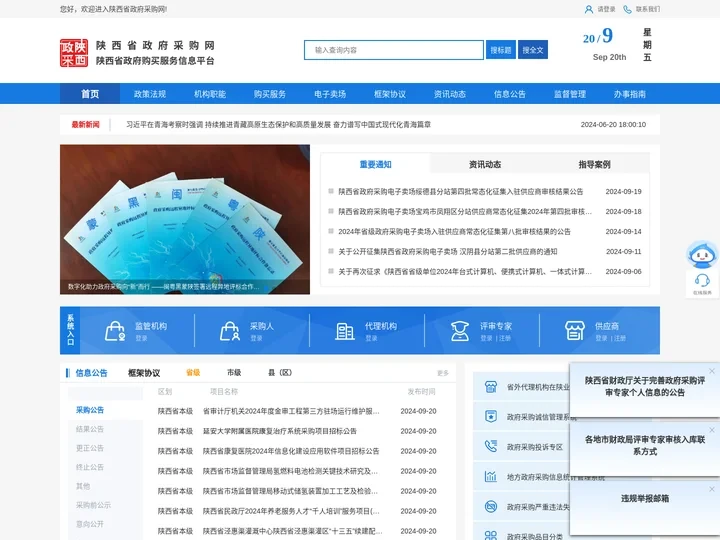Open the banner photo of blue booklets

tap(185, 219)
